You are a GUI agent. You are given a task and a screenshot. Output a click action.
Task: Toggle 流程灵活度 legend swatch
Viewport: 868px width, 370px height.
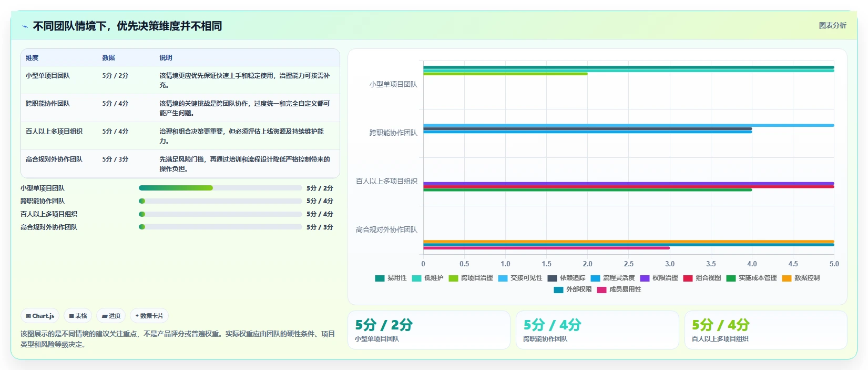click(595, 278)
